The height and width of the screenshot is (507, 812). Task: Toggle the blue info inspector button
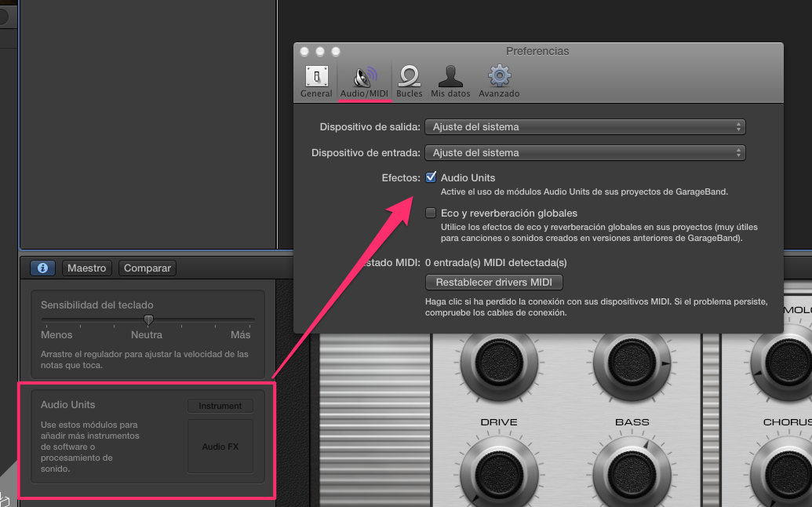(42, 268)
